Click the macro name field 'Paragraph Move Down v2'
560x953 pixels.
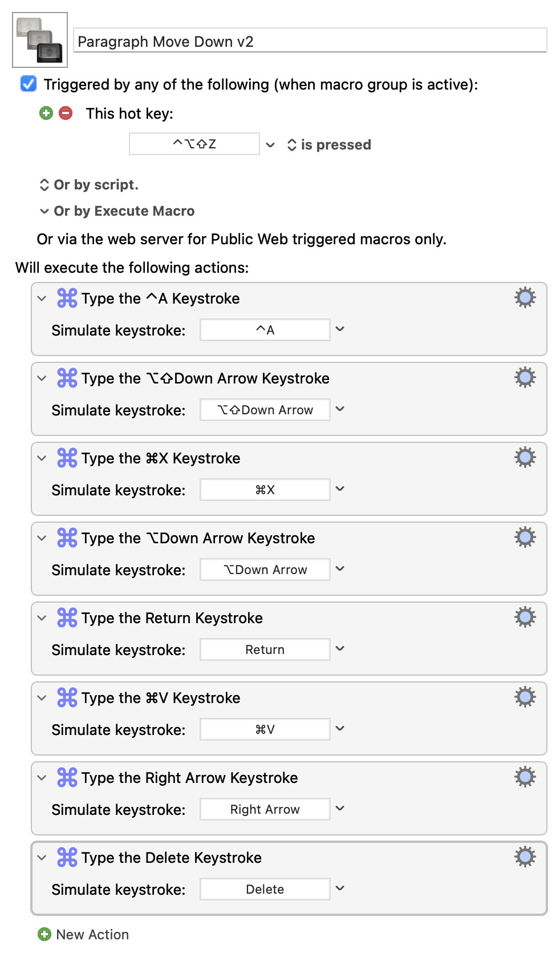[310, 41]
